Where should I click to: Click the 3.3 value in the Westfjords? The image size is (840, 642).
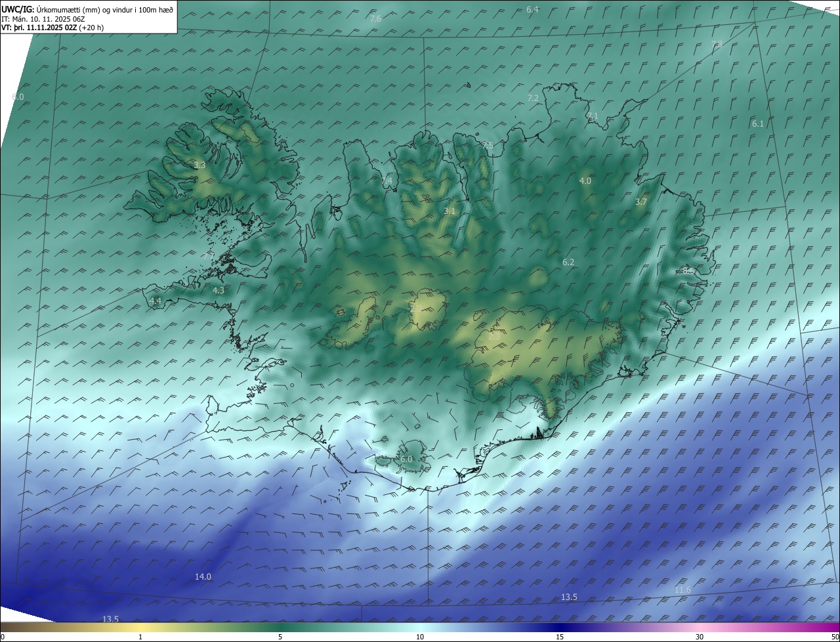click(199, 165)
